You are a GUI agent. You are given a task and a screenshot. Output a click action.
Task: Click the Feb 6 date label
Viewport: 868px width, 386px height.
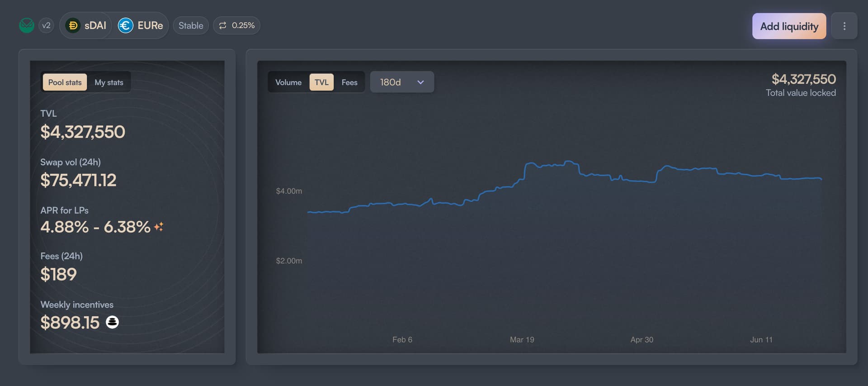pos(402,339)
